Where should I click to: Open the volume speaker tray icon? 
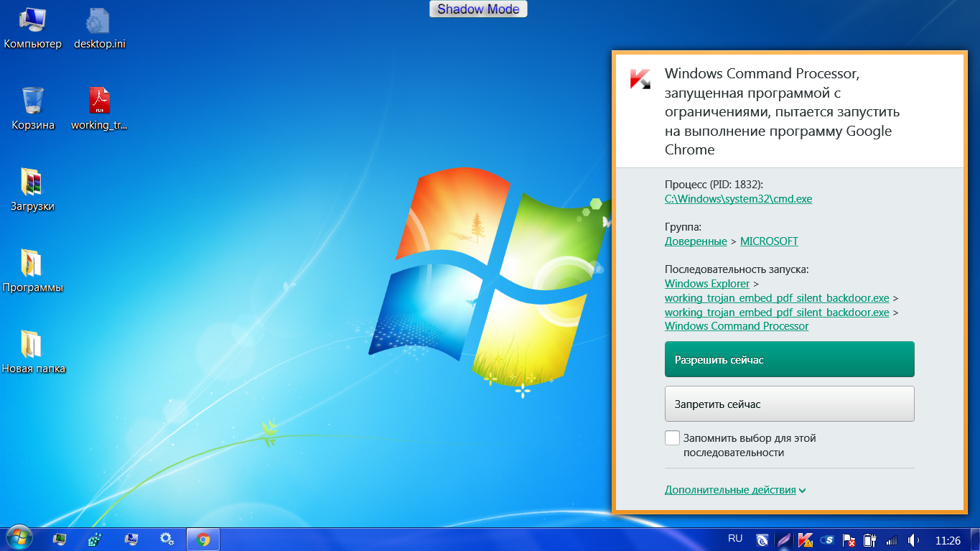(x=913, y=540)
